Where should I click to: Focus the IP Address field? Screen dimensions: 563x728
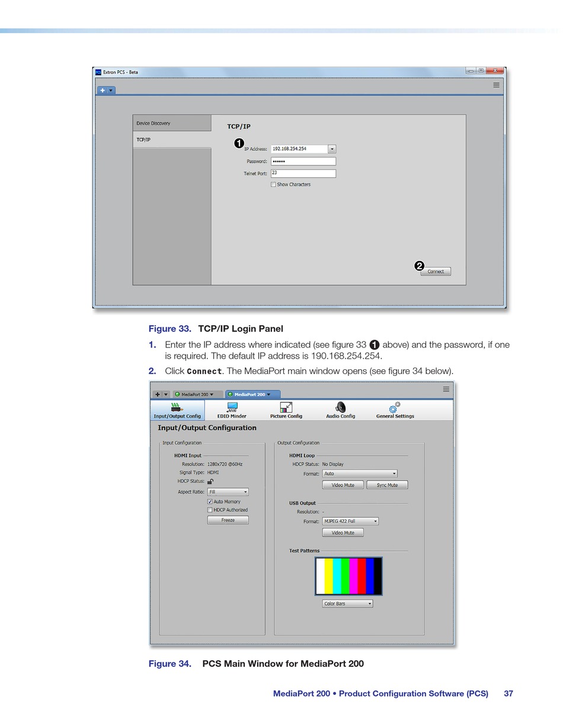tap(299, 149)
